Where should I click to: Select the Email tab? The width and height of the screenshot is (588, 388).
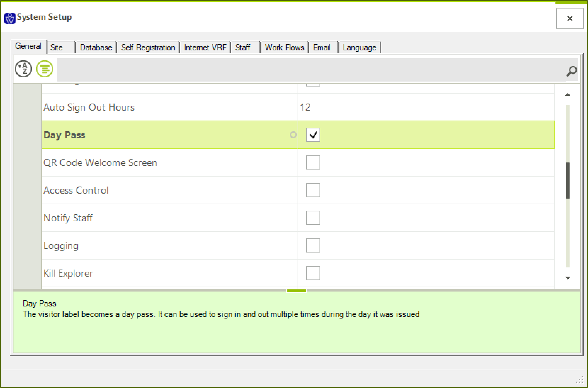pyautogui.click(x=322, y=48)
